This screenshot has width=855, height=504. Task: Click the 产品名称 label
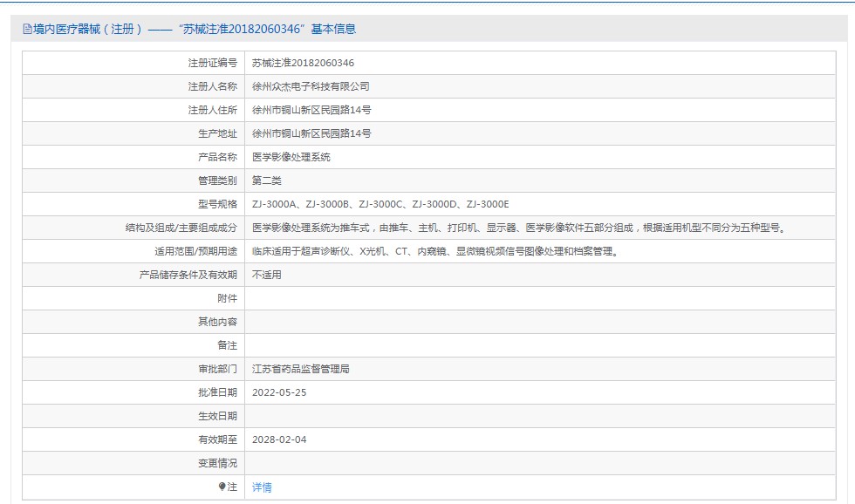point(217,157)
